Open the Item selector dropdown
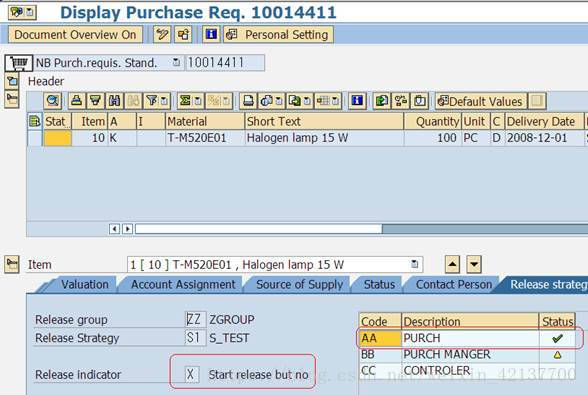This screenshot has width=588, height=395. coord(414,264)
